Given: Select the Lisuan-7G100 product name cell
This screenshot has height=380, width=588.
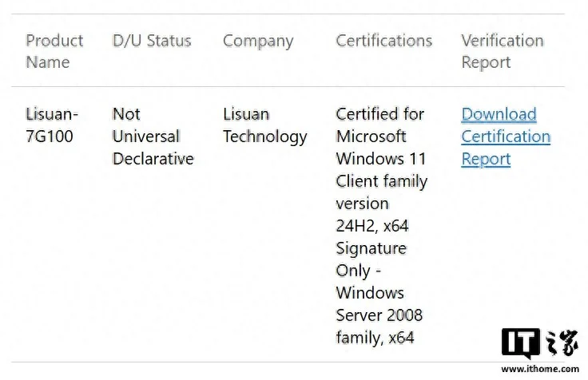Looking at the screenshot, I should [x=52, y=125].
